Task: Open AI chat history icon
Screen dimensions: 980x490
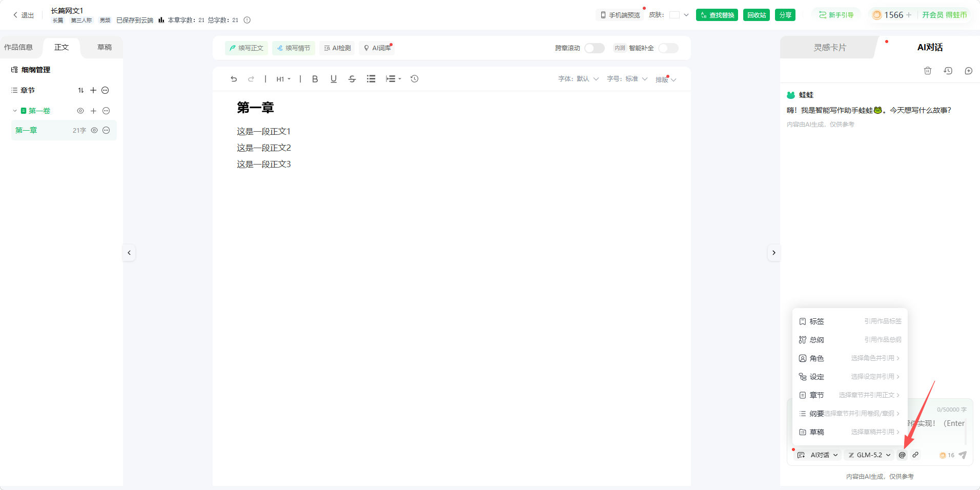Action: (x=948, y=71)
